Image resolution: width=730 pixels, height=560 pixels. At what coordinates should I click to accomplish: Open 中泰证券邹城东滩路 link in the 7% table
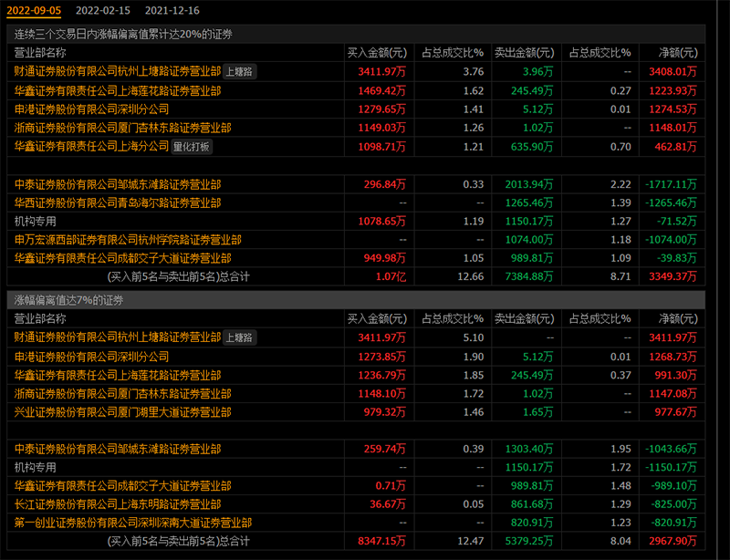click(118, 449)
